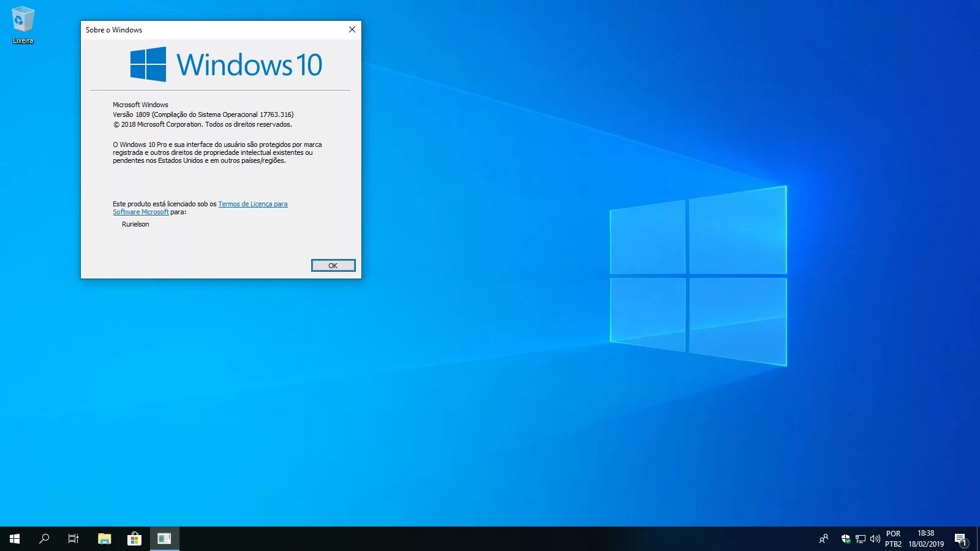980x551 pixels.
Task: Open the Software Microsoft link
Action: [x=141, y=212]
